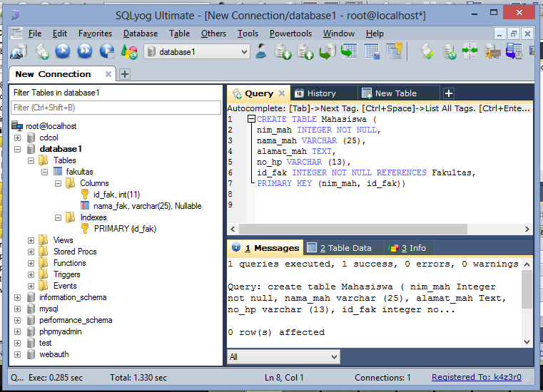Click the database import (up arrow) icon
Screen dimensions: 543x392
click(x=305, y=51)
